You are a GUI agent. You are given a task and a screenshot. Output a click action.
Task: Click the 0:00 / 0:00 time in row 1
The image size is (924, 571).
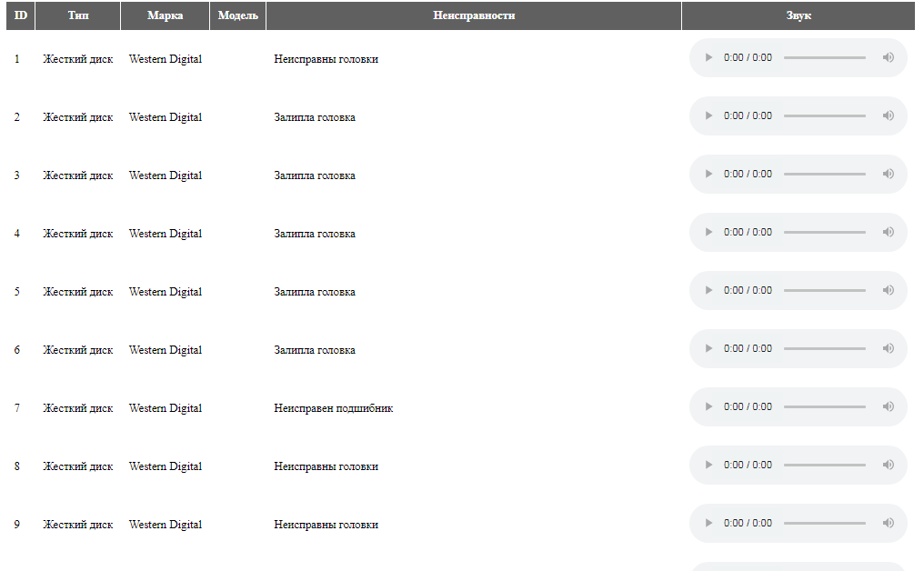(x=748, y=58)
